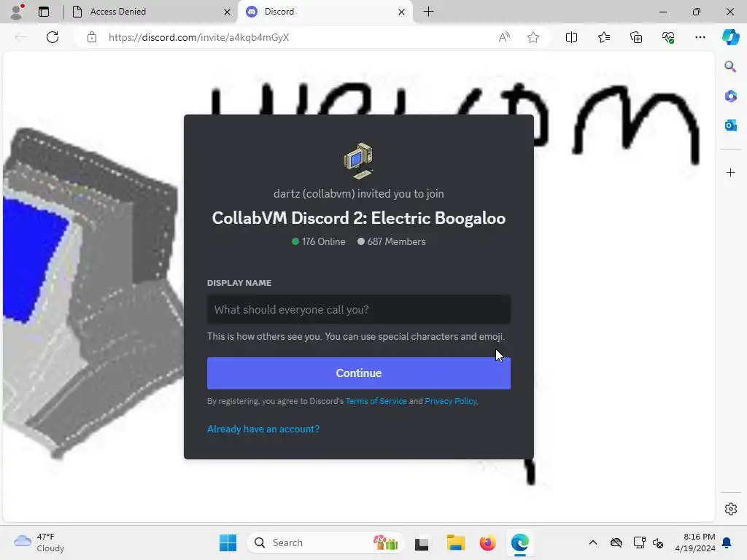The width and height of the screenshot is (747, 560).
Task: Open the Copilot sidebar icon
Action: 730,37
